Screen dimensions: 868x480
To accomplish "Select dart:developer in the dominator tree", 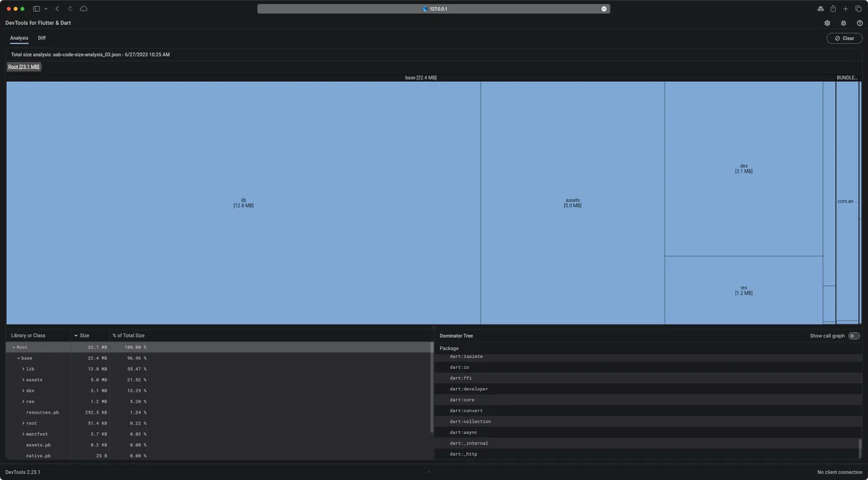I will click(x=648, y=389).
